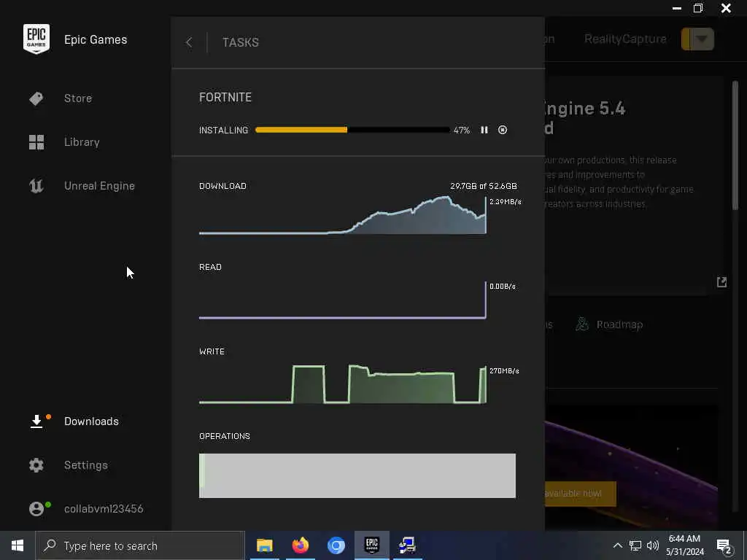The width and height of the screenshot is (747, 560).
Task: Cancel the Fortnite installation
Action: click(503, 130)
